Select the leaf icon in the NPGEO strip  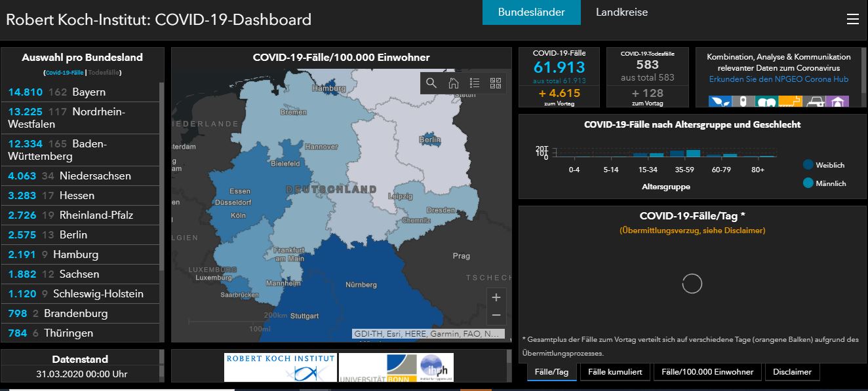720,102
